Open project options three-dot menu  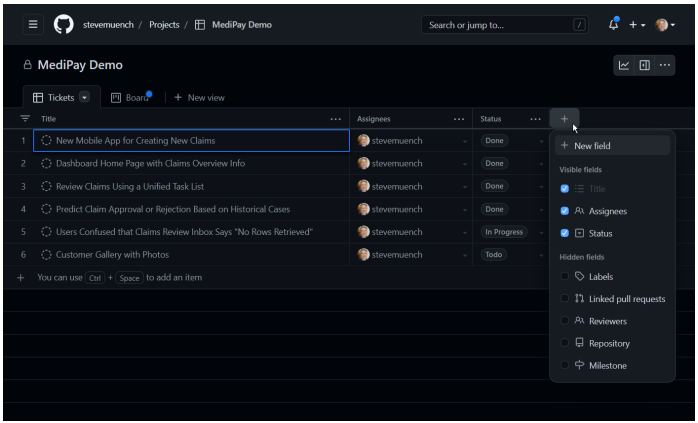[x=665, y=65]
